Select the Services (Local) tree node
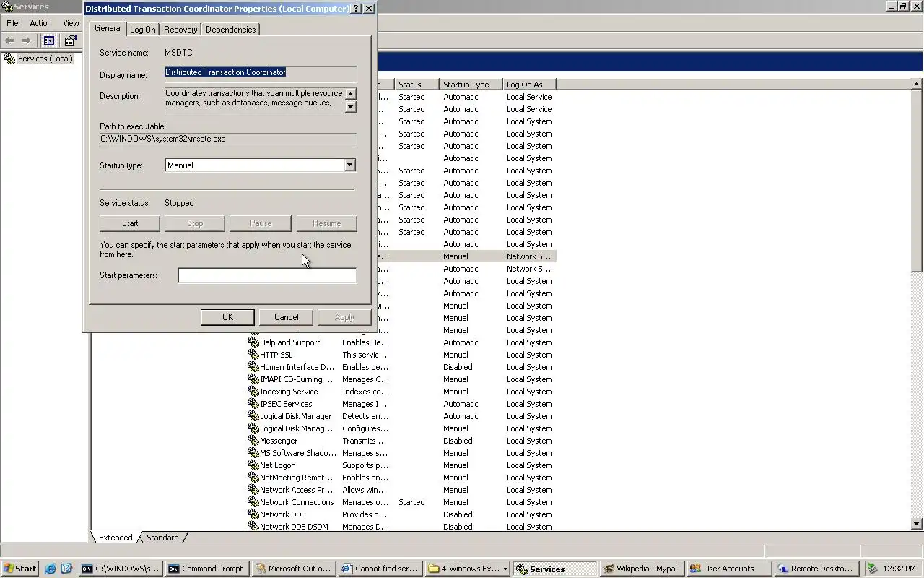This screenshot has height=578, width=924. (38, 59)
